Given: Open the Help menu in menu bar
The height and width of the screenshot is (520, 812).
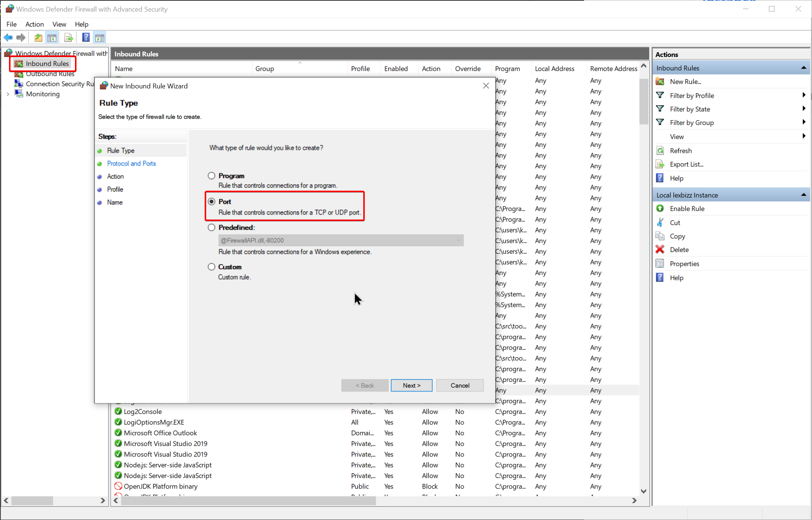Looking at the screenshot, I should pyautogui.click(x=81, y=24).
